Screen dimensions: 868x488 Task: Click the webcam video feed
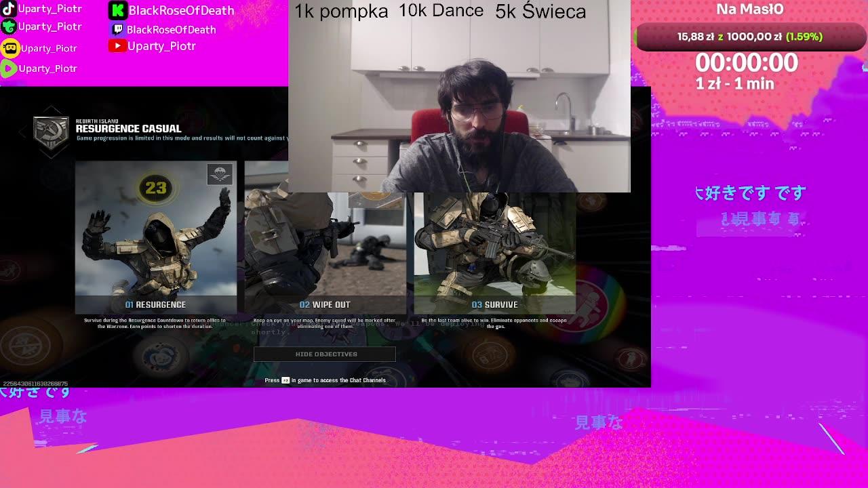pyautogui.click(x=459, y=96)
